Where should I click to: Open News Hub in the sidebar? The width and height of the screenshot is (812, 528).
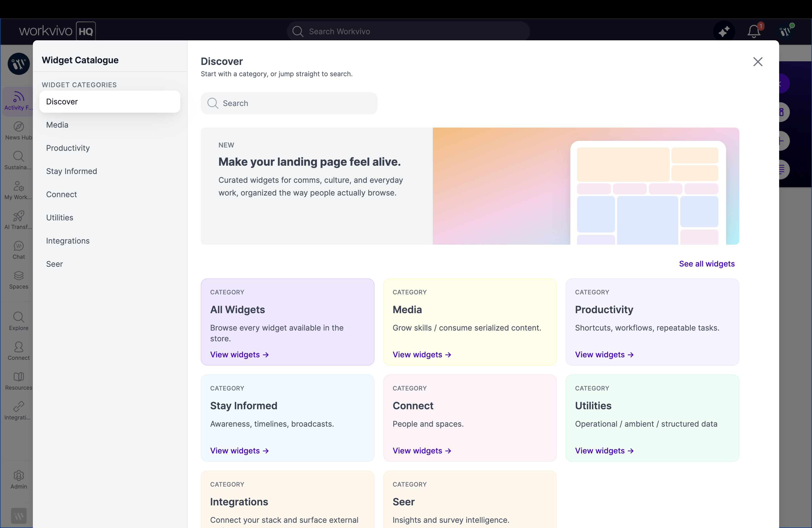pos(19,131)
